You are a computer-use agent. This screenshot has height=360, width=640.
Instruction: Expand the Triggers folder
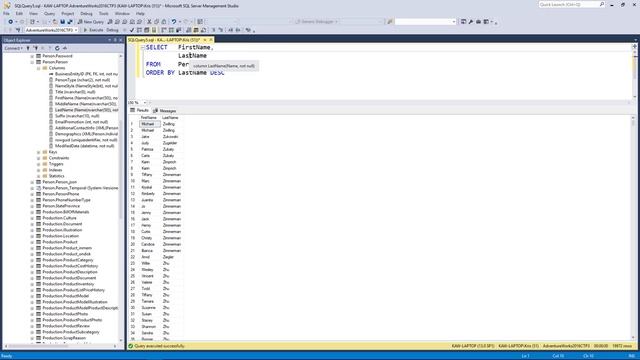click(39, 164)
